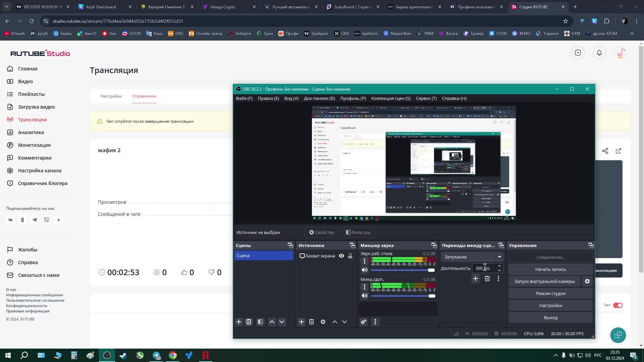Remove selected scene with trash icon

coord(249,322)
